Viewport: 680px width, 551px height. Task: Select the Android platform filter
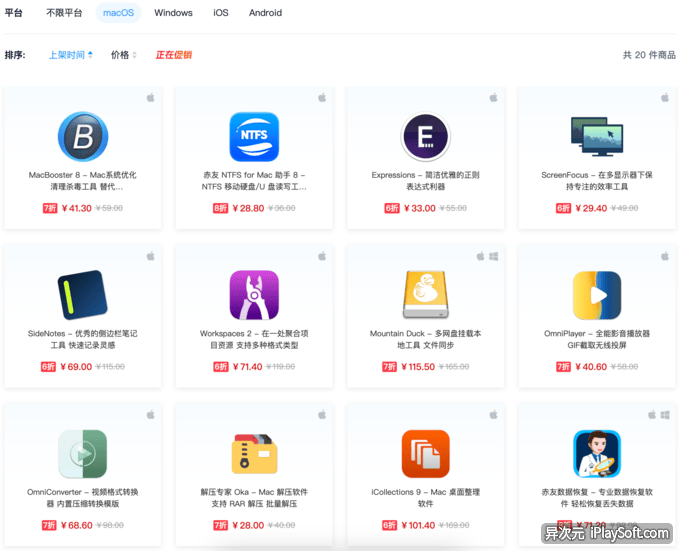(265, 13)
